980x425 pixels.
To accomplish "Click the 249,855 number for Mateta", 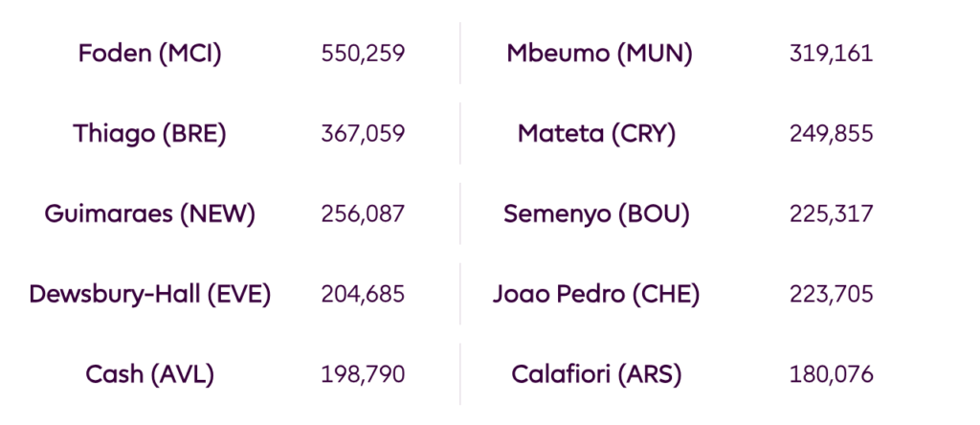I will coord(831,134).
